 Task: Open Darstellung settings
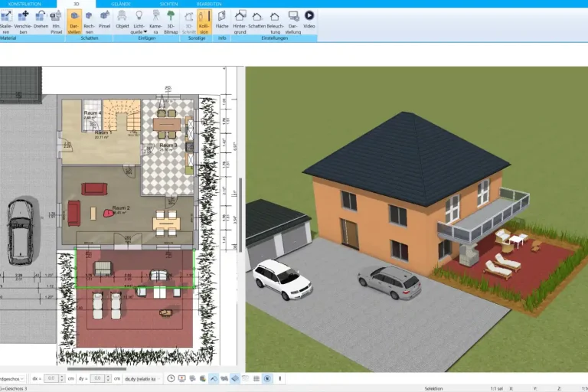point(293,22)
